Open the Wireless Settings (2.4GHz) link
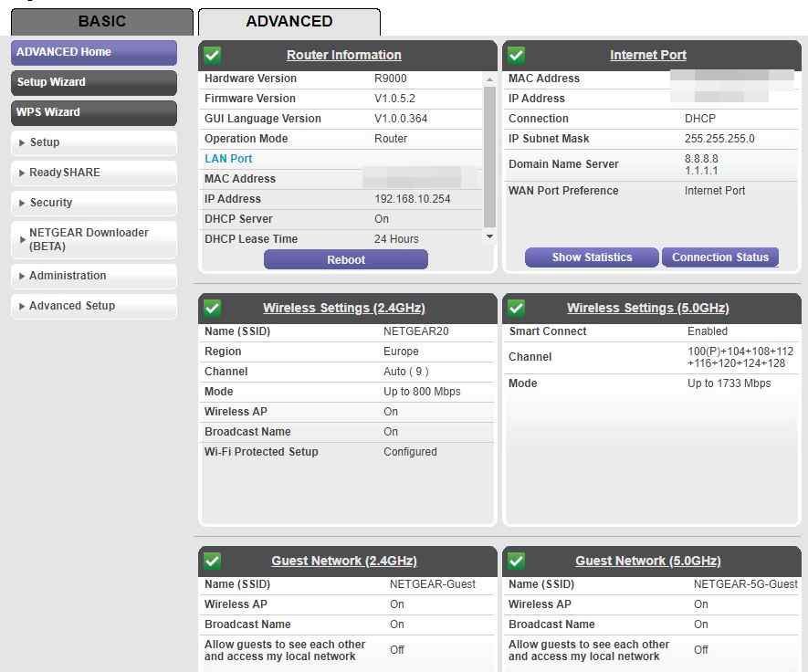808x672 pixels. (343, 308)
